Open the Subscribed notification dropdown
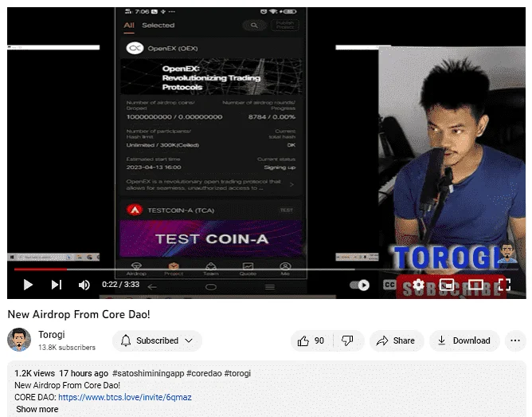 [157, 340]
